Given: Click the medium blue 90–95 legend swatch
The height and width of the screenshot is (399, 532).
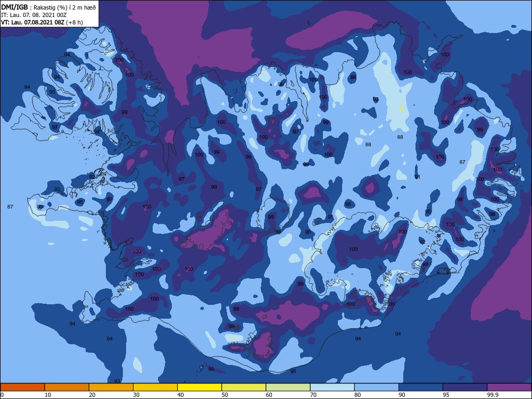Looking at the screenshot, I should (421, 387).
